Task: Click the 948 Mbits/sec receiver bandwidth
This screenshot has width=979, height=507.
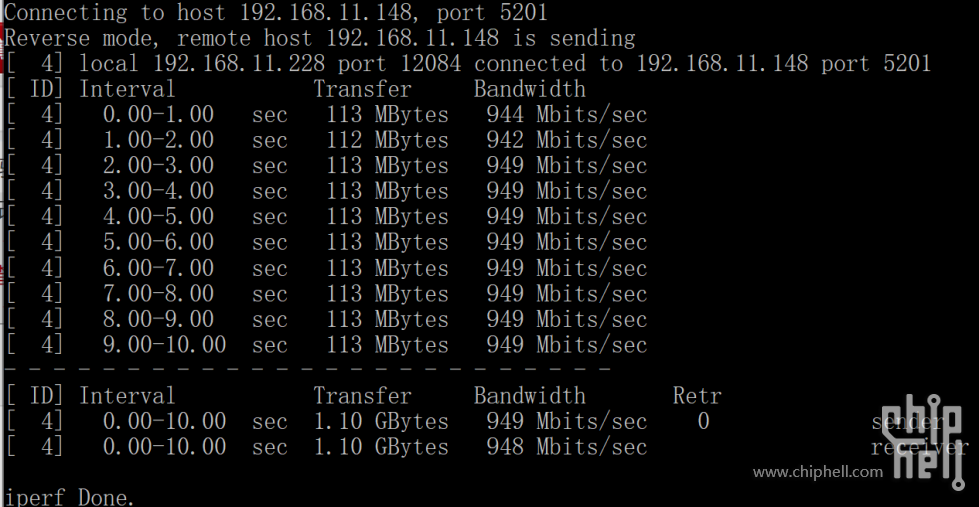Action: point(567,448)
